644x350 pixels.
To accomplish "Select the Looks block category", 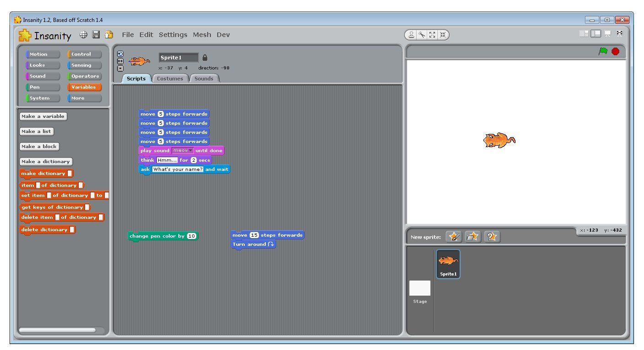I will 43,65.
